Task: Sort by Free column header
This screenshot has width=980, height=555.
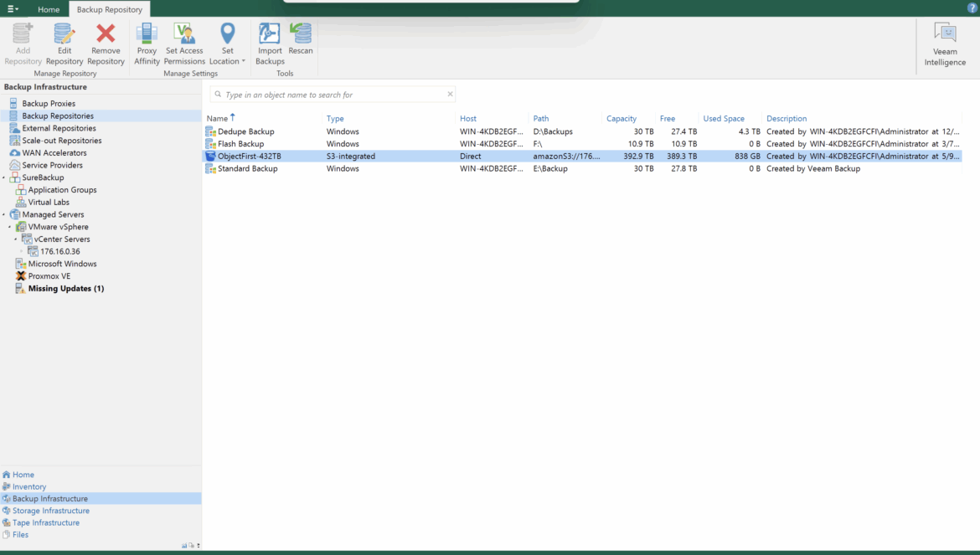Action: [668, 119]
